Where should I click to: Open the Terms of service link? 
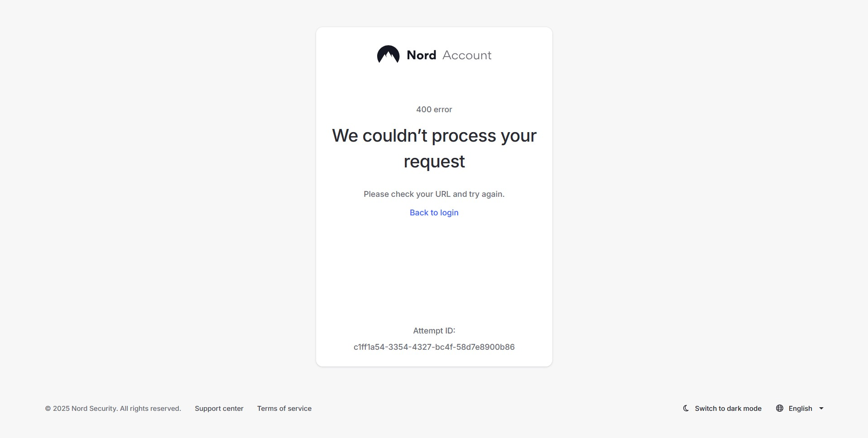(284, 409)
